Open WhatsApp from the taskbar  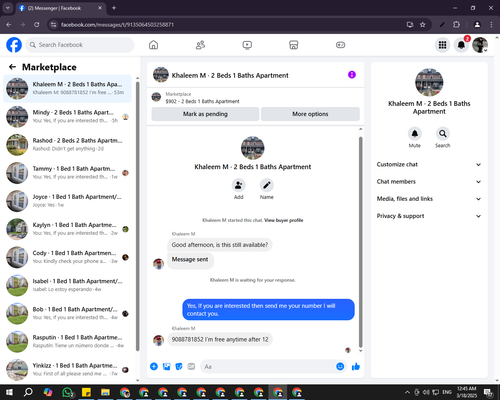(x=67, y=392)
